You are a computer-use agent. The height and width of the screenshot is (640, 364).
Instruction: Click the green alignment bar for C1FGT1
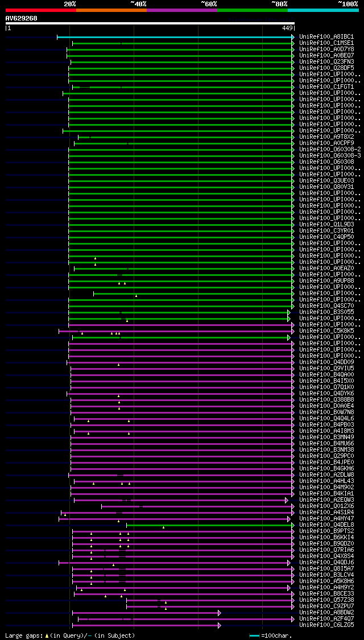(183, 87)
